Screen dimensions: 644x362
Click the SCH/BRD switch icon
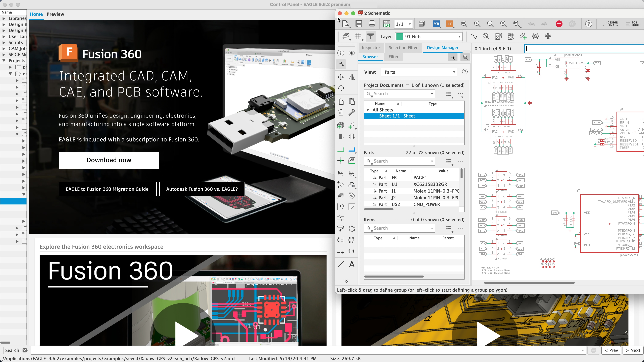coord(387,24)
